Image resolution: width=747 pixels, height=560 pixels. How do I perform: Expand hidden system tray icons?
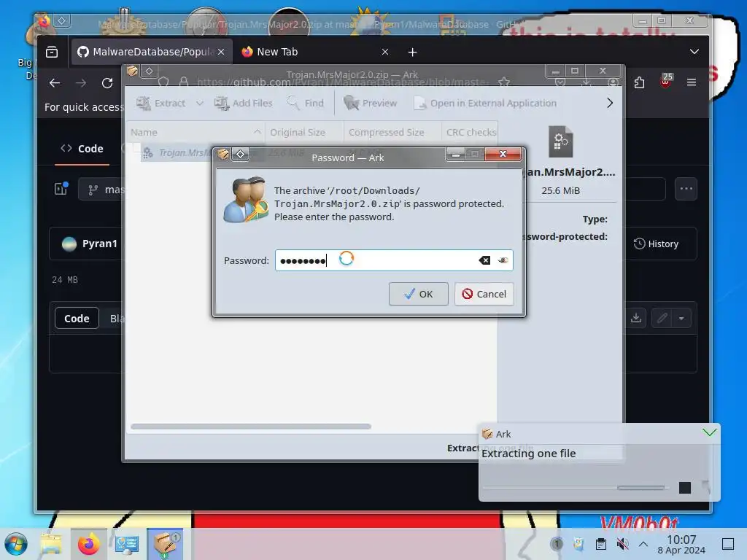[x=643, y=544]
